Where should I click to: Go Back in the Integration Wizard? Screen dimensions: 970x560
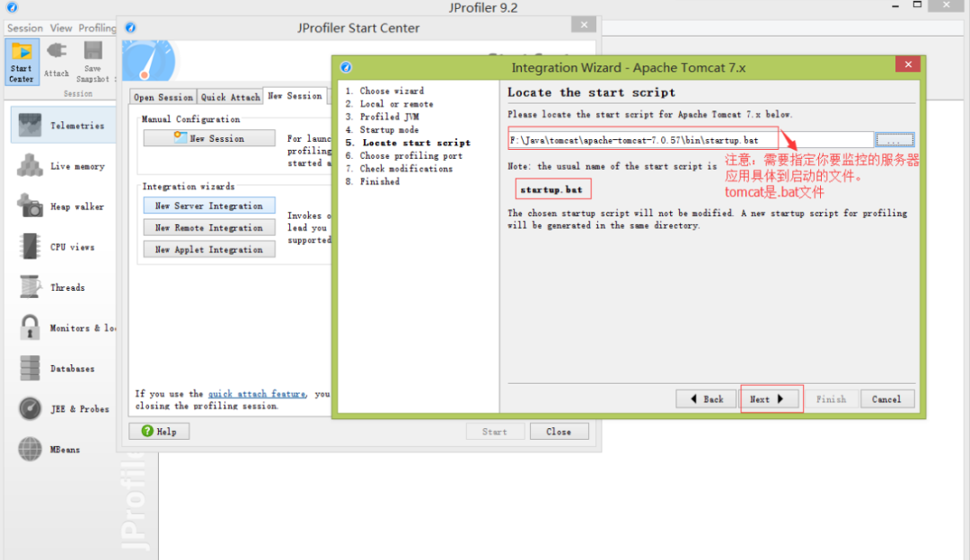[706, 399]
